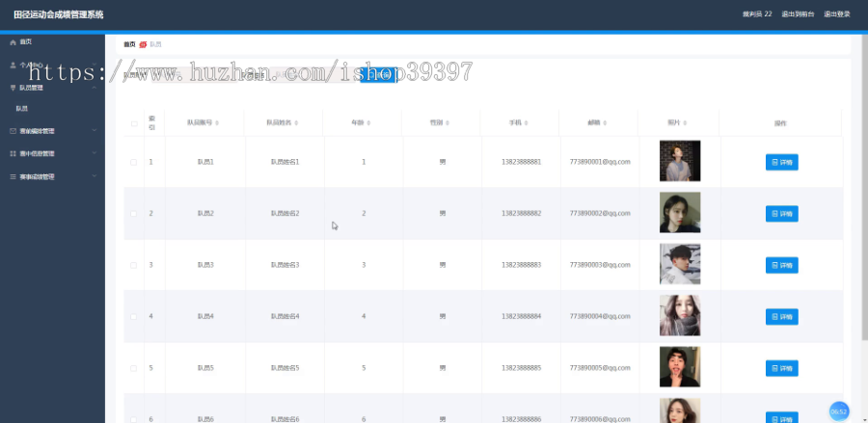
Task: Sort by the 邮箱 column sort arrows
Action: [x=605, y=122]
